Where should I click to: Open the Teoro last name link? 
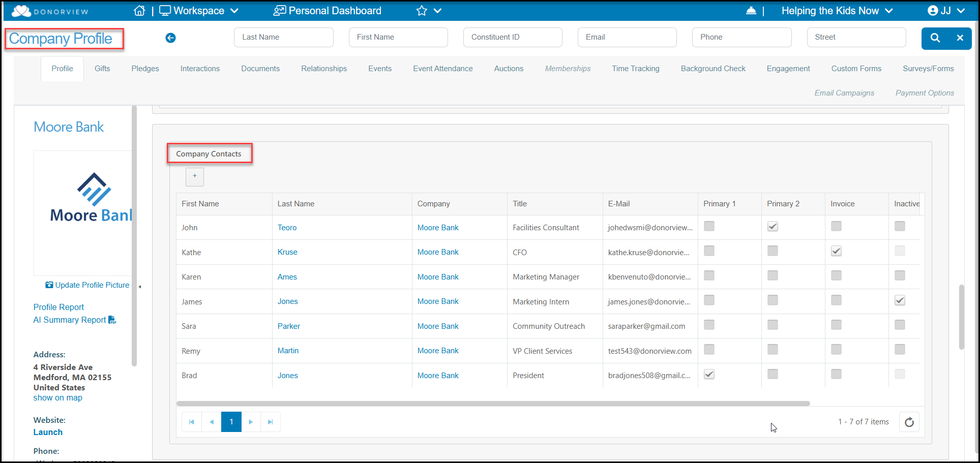point(287,228)
